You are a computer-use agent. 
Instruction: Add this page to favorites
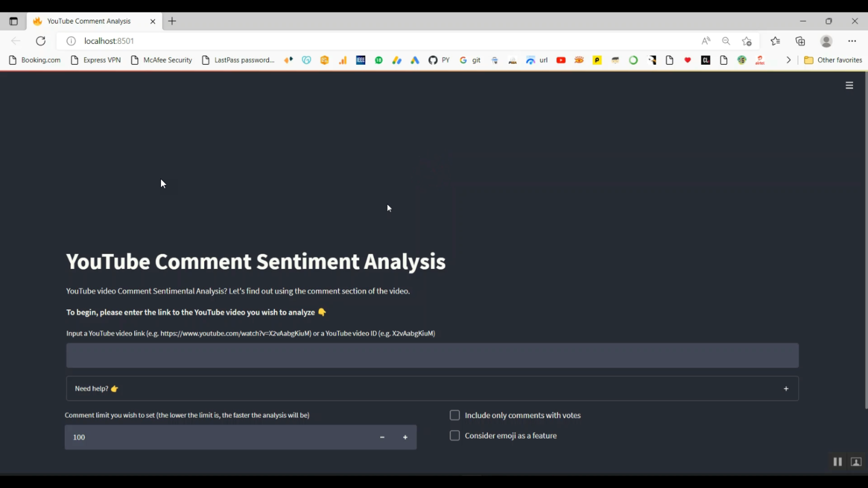tap(747, 41)
